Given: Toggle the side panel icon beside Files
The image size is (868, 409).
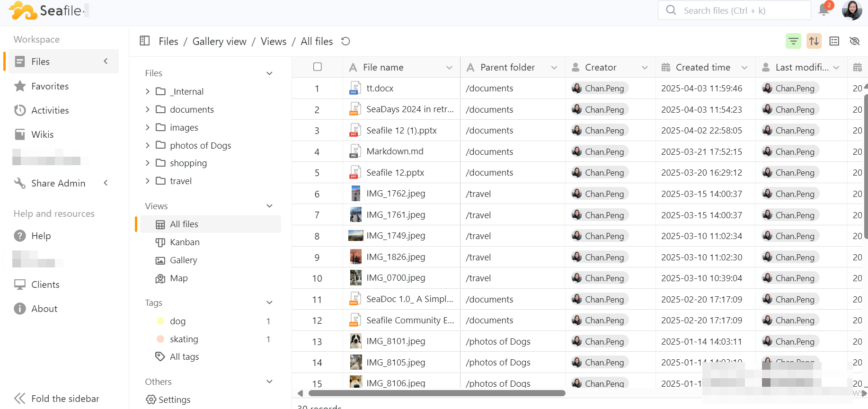Looking at the screenshot, I should pos(145,41).
